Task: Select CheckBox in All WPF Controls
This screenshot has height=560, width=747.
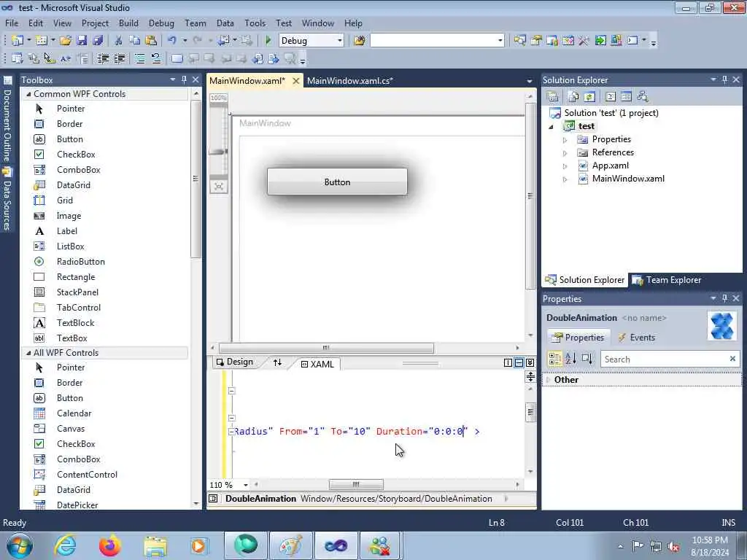Action: coord(76,444)
